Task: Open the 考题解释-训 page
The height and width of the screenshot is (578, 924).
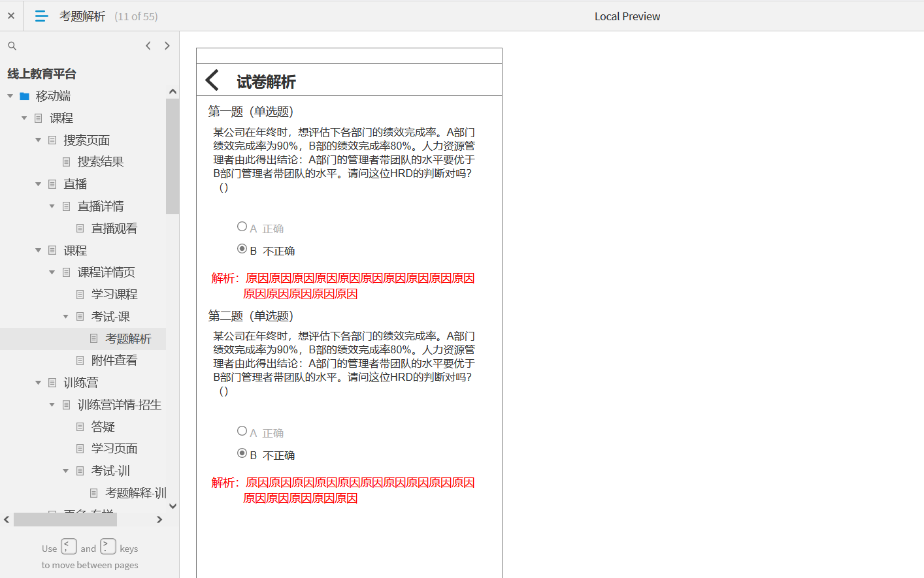Action: click(135, 493)
